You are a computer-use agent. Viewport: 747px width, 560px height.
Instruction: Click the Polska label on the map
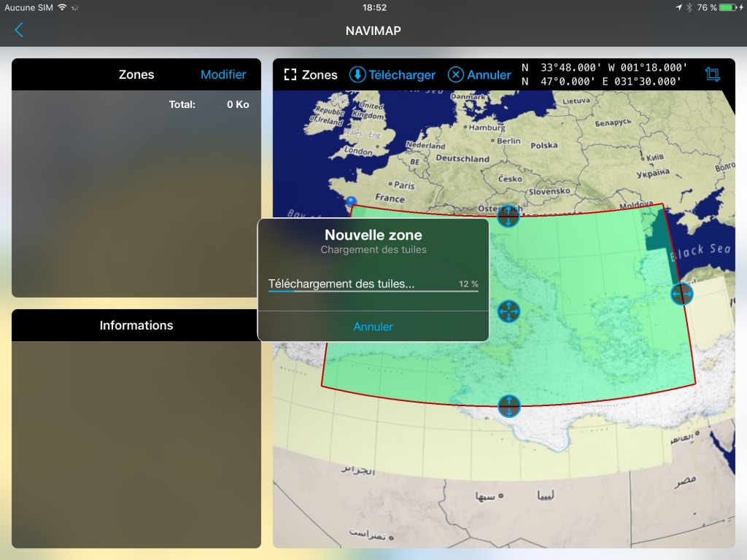pos(544,145)
